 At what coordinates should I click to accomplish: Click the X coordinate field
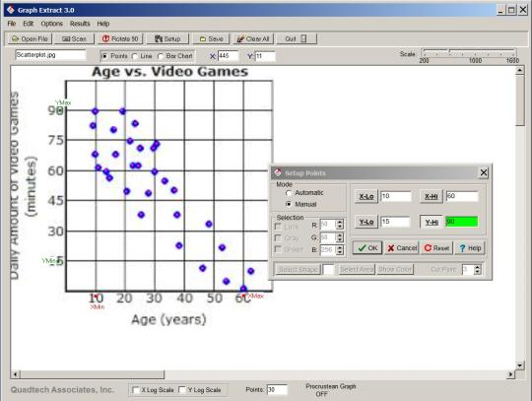pos(228,56)
